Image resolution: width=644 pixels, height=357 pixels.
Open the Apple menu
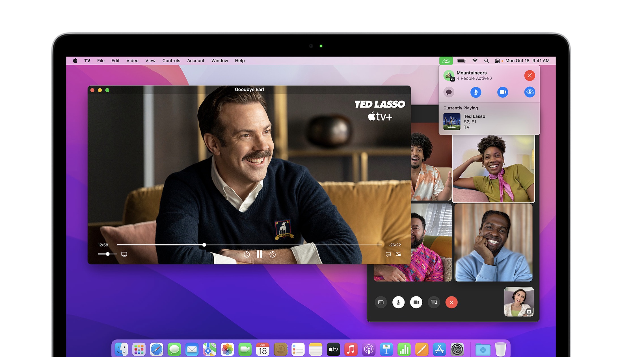[75, 61]
